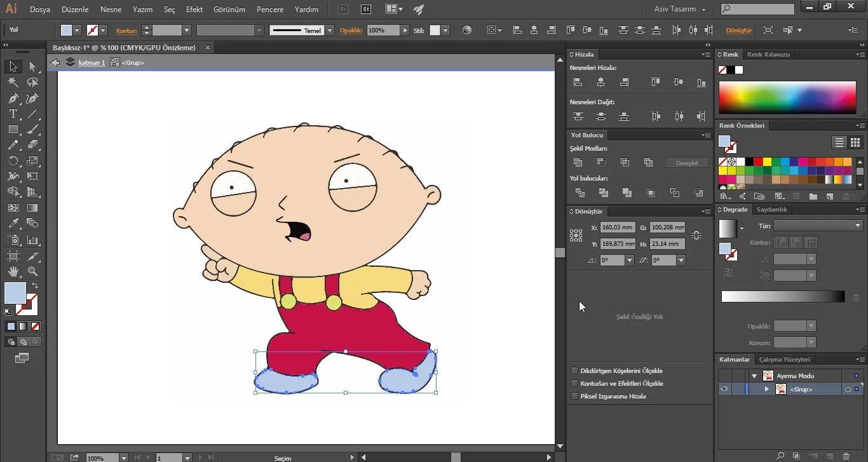Image resolution: width=868 pixels, height=462 pixels.
Task: Select the Paintbrush tool
Action: 32,129
